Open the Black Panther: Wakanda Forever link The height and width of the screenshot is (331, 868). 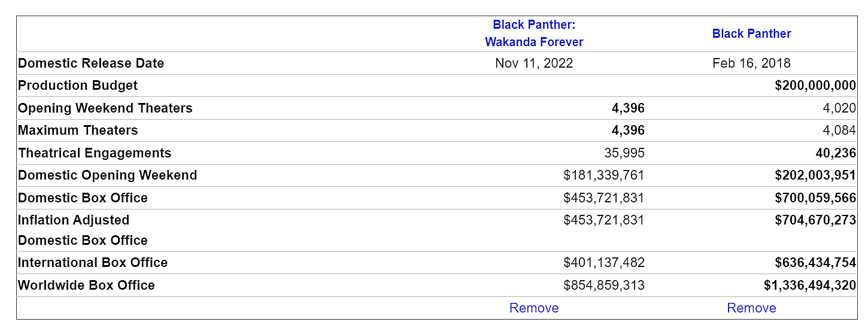pyautogui.click(x=534, y=34)
